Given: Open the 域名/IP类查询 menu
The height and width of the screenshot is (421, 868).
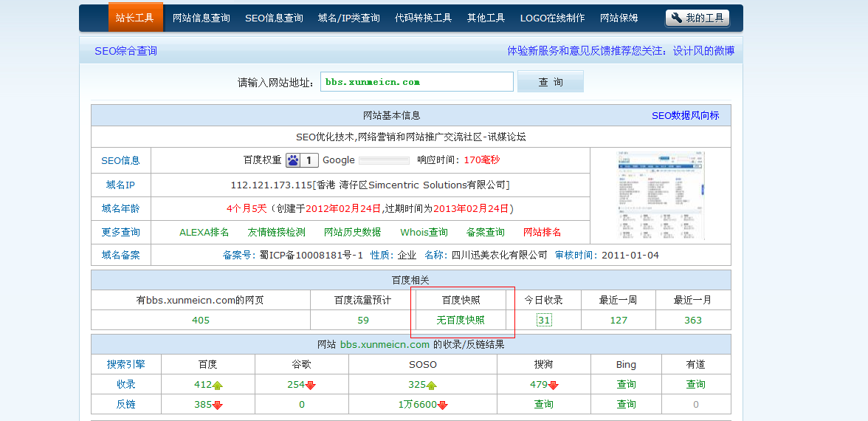Looking at the screenshot, I should tap(348, 18).
